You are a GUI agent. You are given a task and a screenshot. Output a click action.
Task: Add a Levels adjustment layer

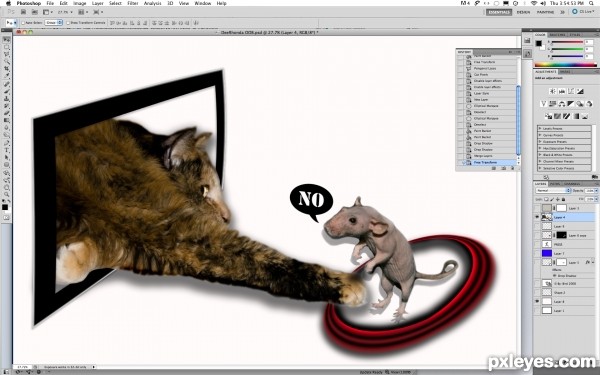coord(562,91)
